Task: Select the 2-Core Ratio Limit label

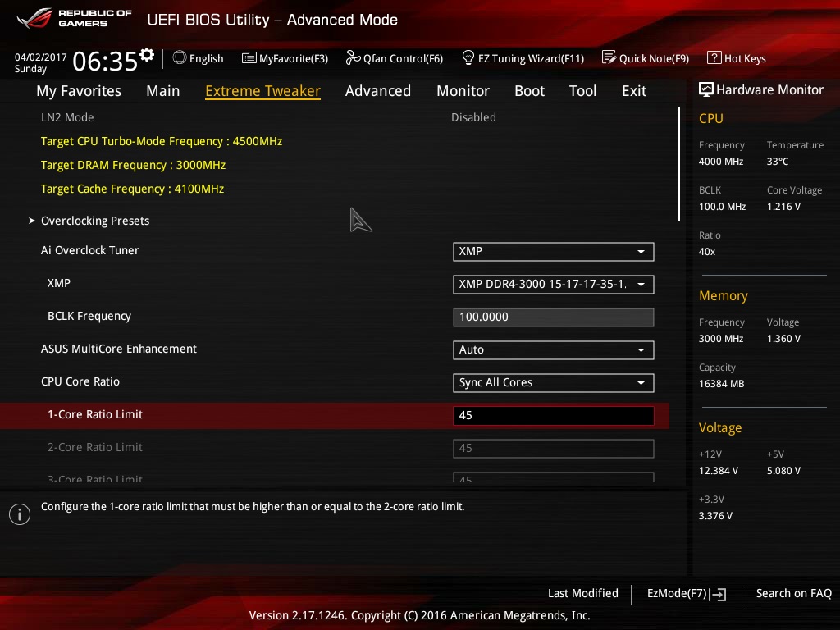Action: coord(95,447)
